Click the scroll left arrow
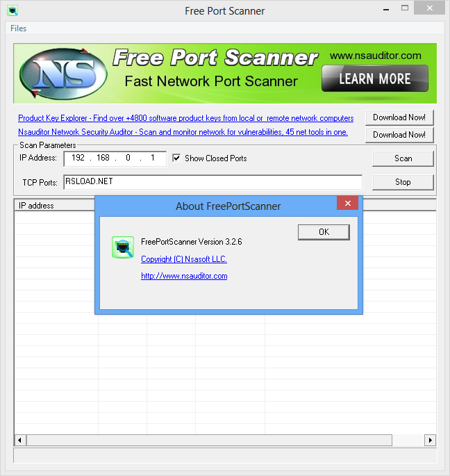 coord(19,440)
